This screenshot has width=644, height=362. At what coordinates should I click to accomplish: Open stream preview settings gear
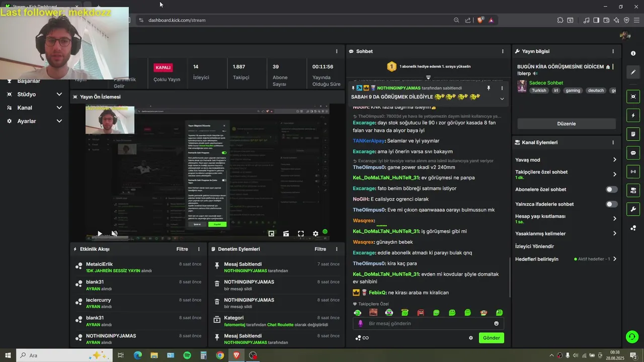click(x=315, y=233)
